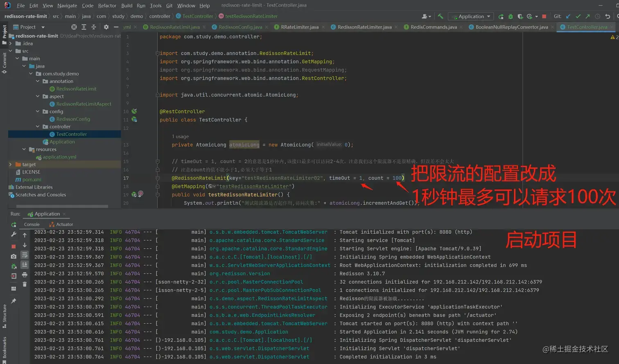619x364 pixels.
Task: Collapse the annotation package
Action: coord(38,81)
